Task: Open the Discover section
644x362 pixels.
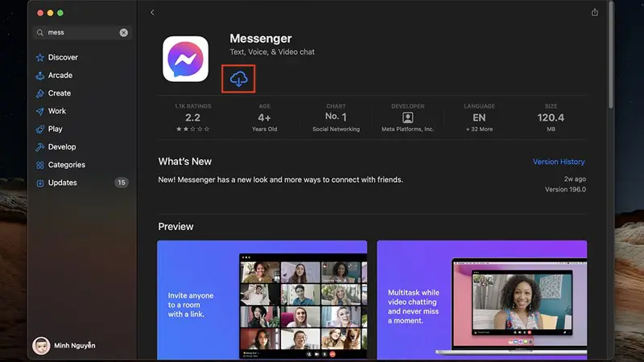Action: tap(62, 58)
